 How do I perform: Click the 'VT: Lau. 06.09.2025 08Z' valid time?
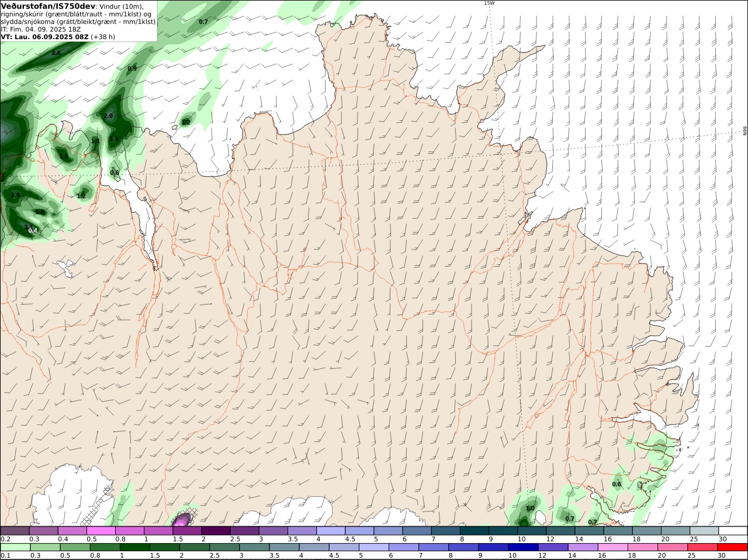tap(44, 37)
